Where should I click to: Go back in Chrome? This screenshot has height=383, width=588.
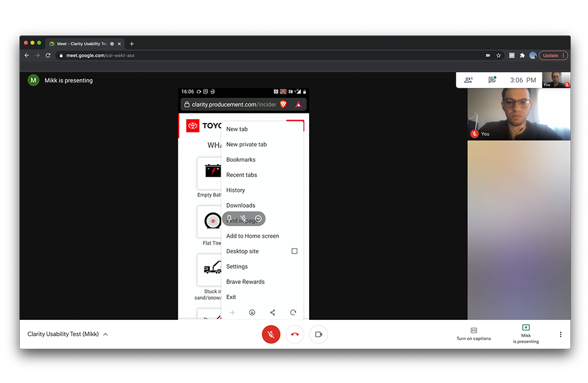point(26,55)
